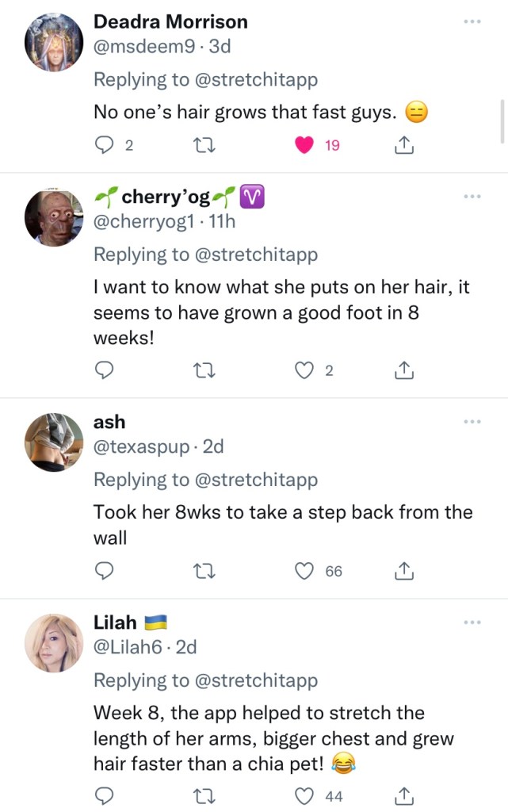Share Lilah's tweet
Viewport: 508px width, 812px height.
pyautogui.click(x=403, y=795)
